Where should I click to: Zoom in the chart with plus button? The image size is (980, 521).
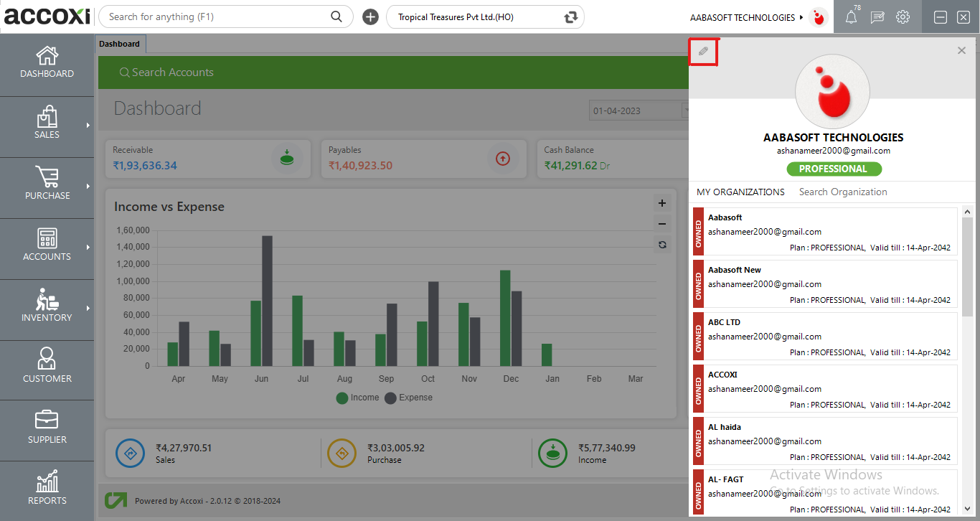tap(662, 203)
